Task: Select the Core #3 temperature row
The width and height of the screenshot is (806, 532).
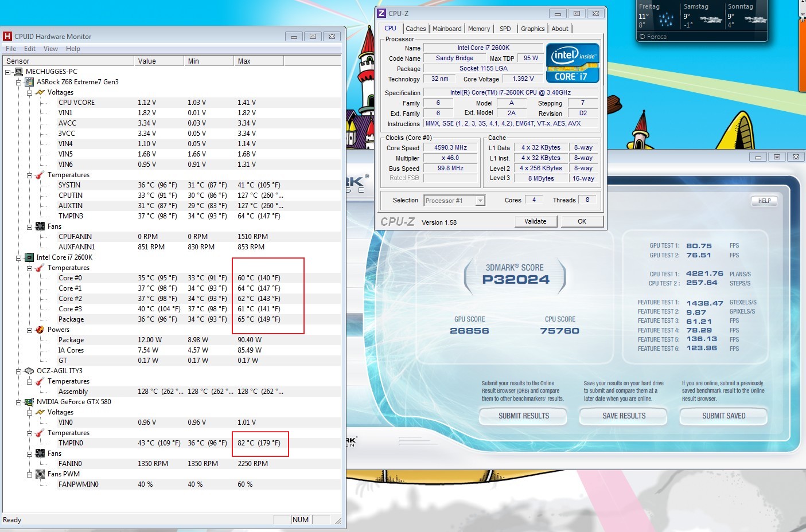Action: pos(172,309)
